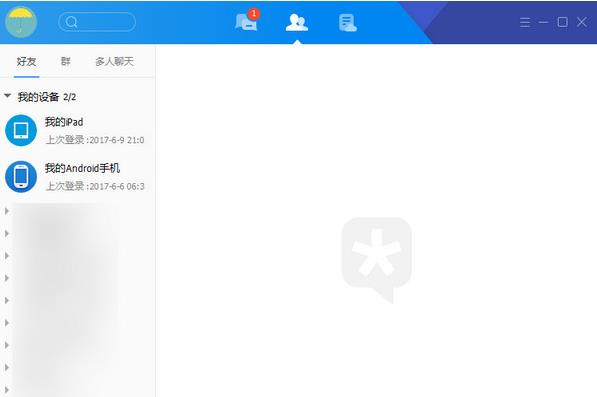Minimize the window

click(x=543, y=22)
